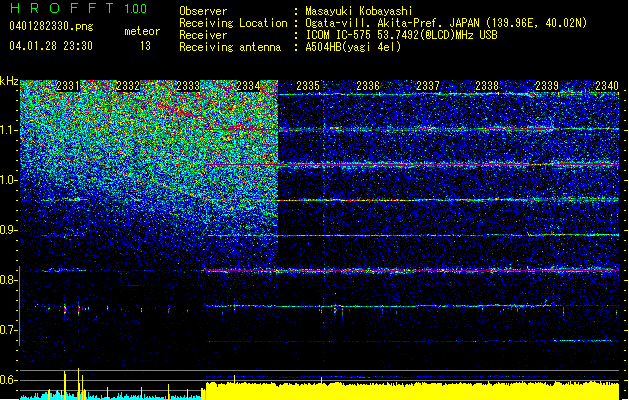629x400 pixels.
Task: Click the 0.6 frequency axis label
Action: pyautogui.click(x=9, y=380)
